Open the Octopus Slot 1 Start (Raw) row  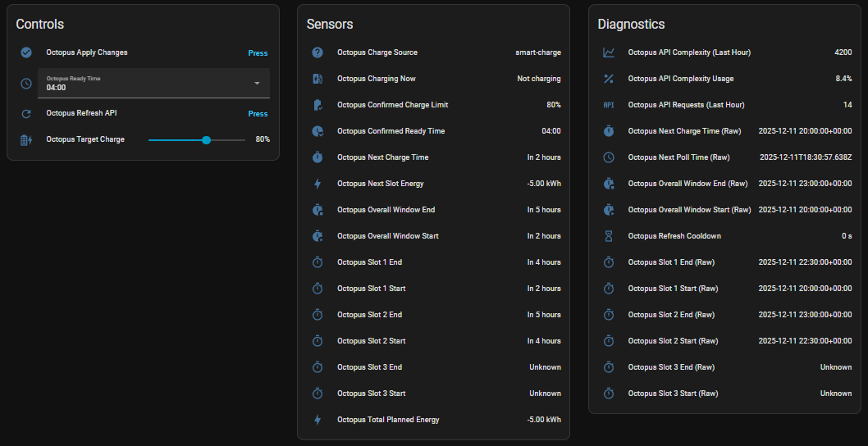tap(724, 289)
